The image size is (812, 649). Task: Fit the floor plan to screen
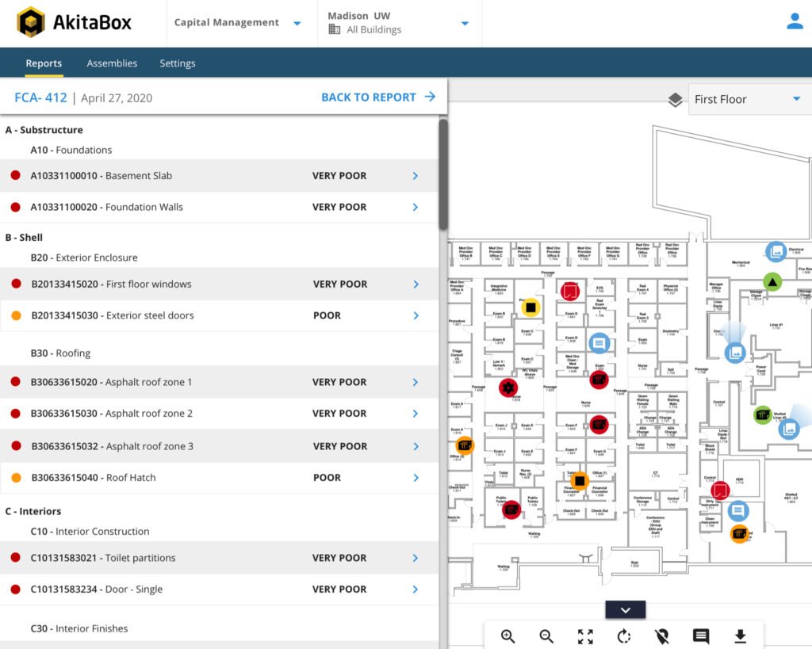pyautogui.click(x=585, y=636)
